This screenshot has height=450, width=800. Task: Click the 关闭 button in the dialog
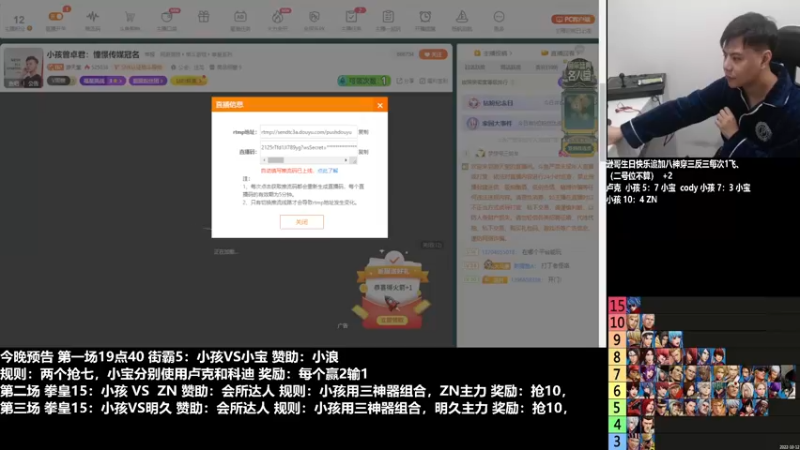point(302,222)
